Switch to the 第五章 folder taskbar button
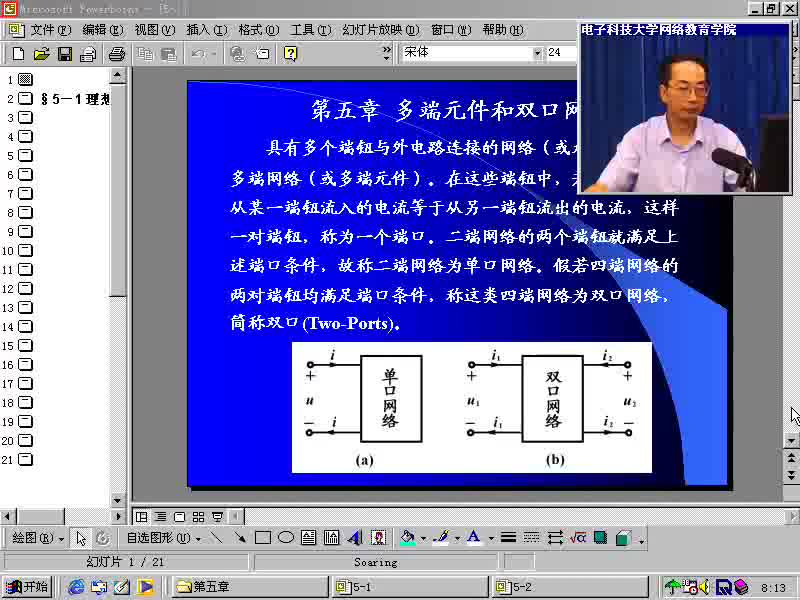Image resolution: width=800 pixels, height=600 pixels. click(x=249, y=587)
